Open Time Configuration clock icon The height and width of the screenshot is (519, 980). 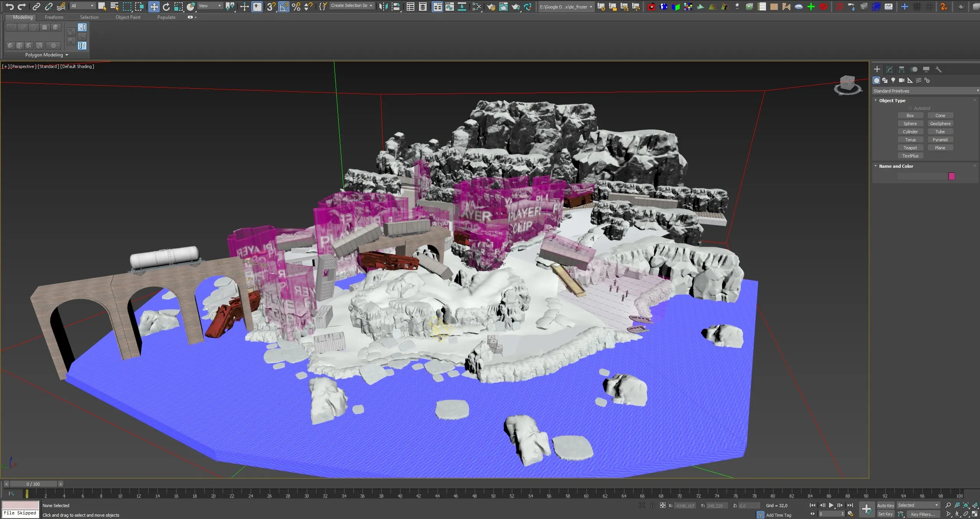850,514
